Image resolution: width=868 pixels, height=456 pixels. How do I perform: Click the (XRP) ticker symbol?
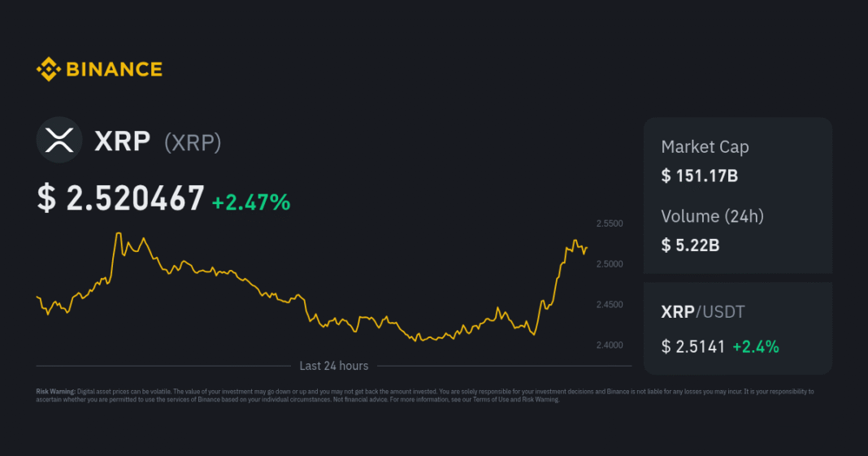[x=193, y=143]
